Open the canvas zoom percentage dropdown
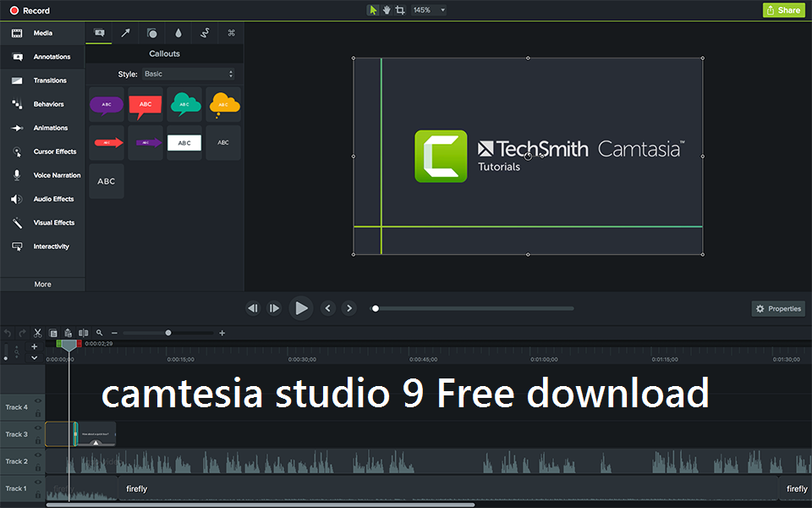 pos(429,10)
